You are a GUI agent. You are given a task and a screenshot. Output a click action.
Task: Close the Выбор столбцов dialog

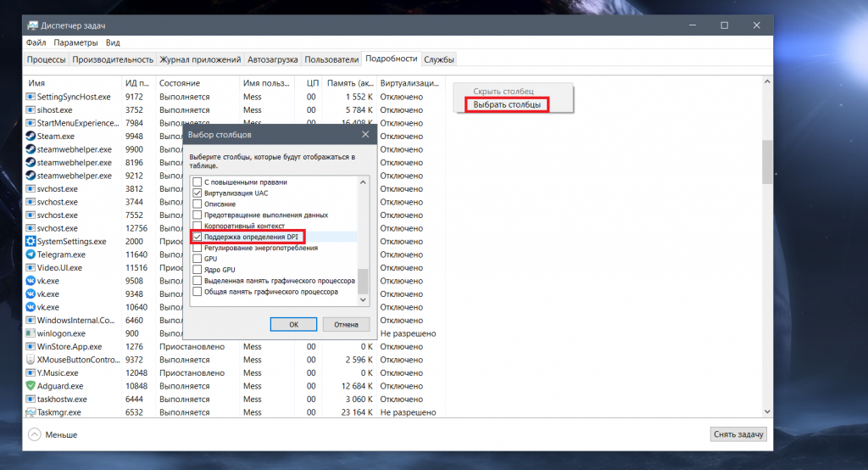(x=365, y=134)
